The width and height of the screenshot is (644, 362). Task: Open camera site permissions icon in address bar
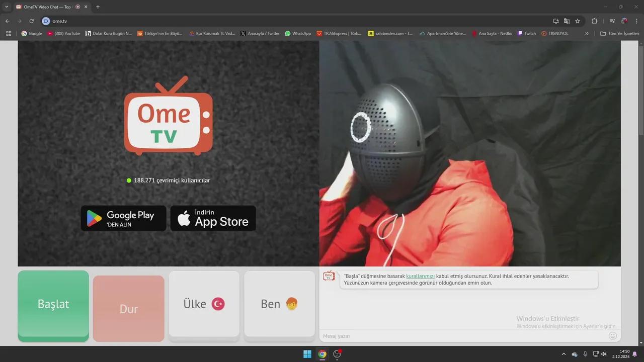click(x=46, y=21)
